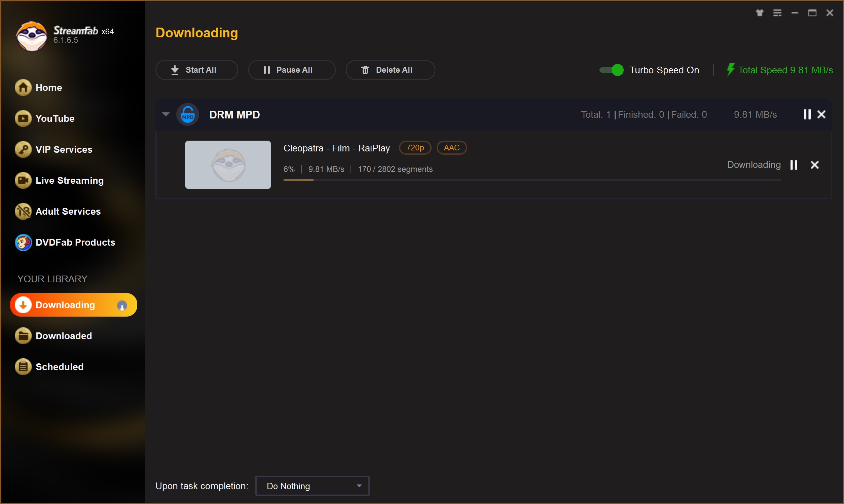Click the Cleopatra - Film - RaiPlay title

(336, 148)
